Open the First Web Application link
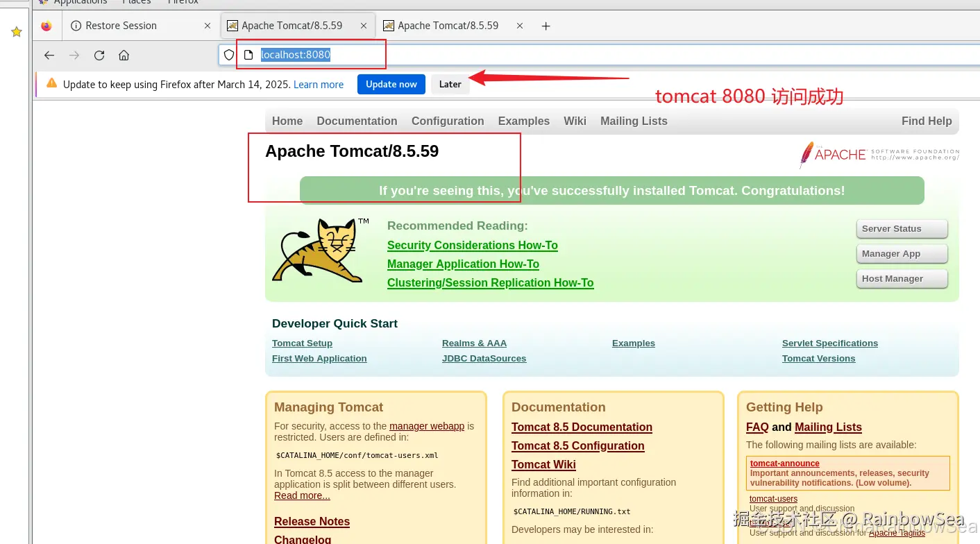This screenshot has height=544, width=980. pyautogui.click(x=319, y=359)
